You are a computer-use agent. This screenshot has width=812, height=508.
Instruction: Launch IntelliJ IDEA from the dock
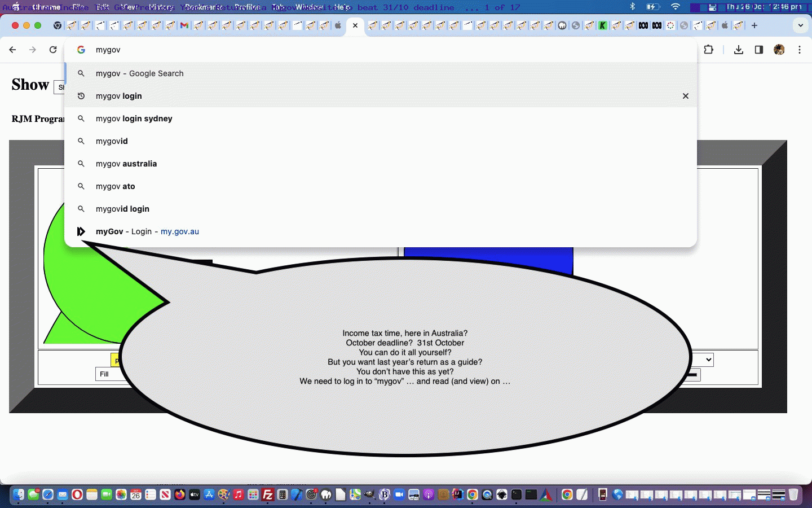pyautogui.click(x=457, y=494)
